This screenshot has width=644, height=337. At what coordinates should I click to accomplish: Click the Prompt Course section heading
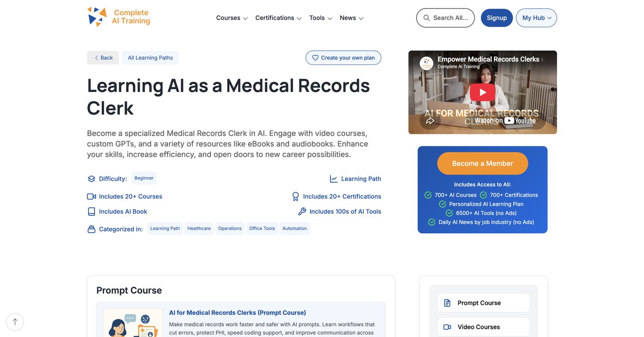(x=129, y=290)
